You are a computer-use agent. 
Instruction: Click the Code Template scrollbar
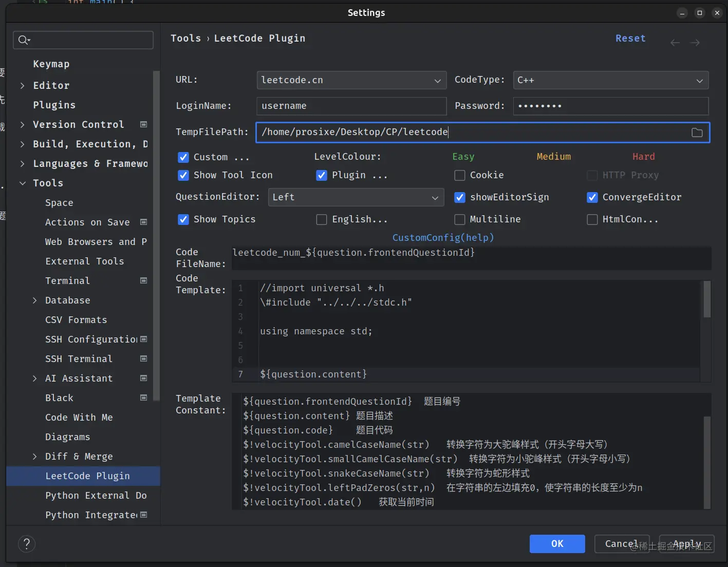coord(707,299)
